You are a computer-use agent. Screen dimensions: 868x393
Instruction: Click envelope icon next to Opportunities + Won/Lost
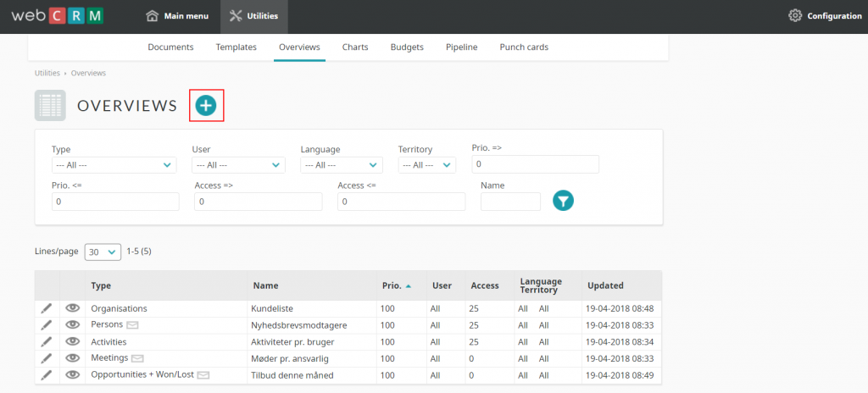203,375
